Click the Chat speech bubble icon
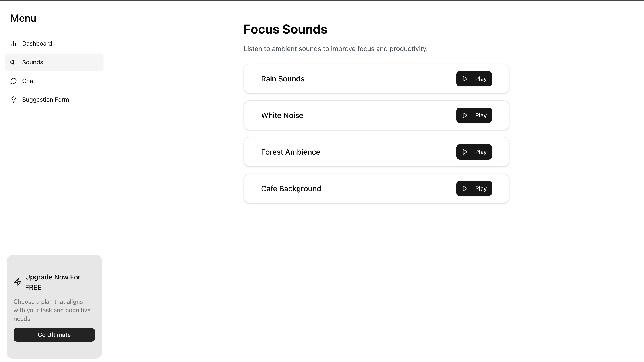This screenshot has width=644, height=362. [13, 81]
